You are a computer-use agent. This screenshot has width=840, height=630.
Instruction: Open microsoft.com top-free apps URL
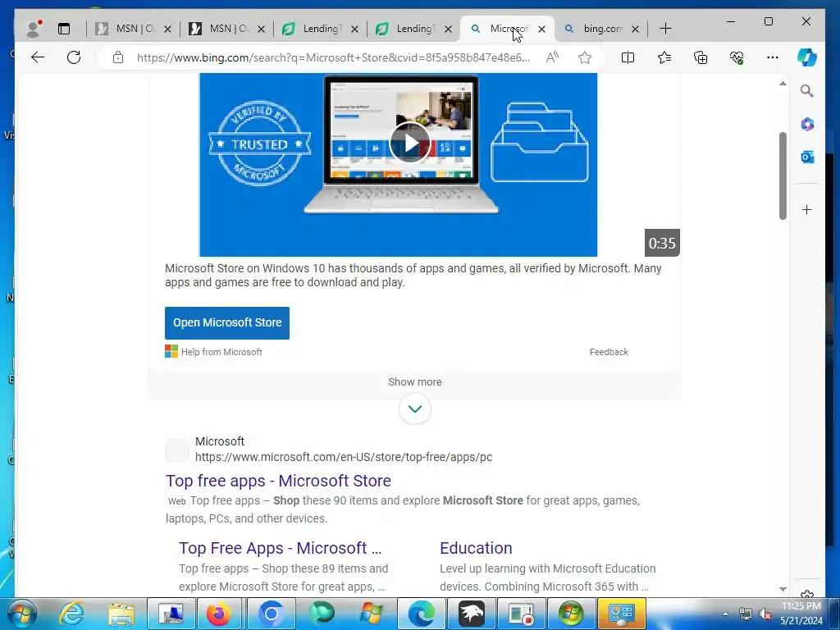point(344,457)
